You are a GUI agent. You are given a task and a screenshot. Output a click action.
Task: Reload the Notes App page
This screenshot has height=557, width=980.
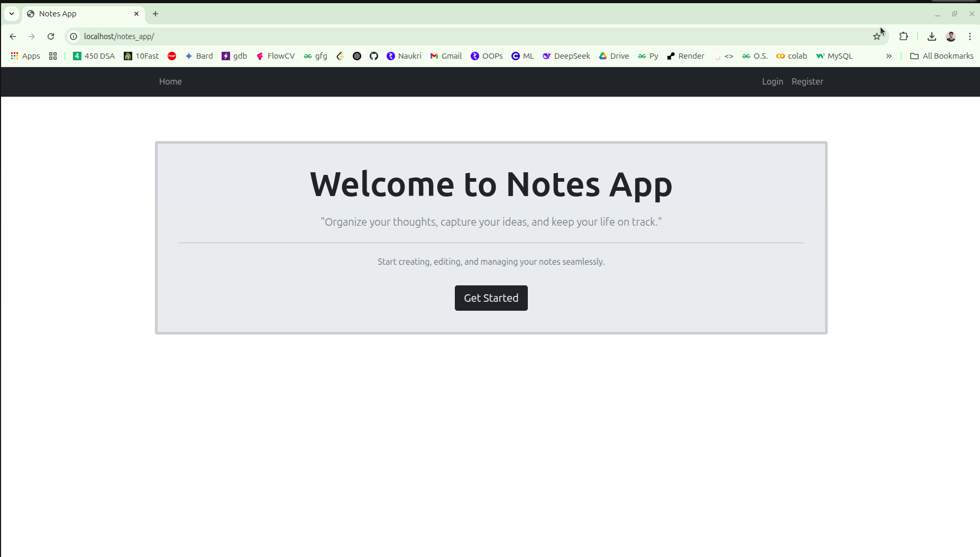click(x=51, y=36)
